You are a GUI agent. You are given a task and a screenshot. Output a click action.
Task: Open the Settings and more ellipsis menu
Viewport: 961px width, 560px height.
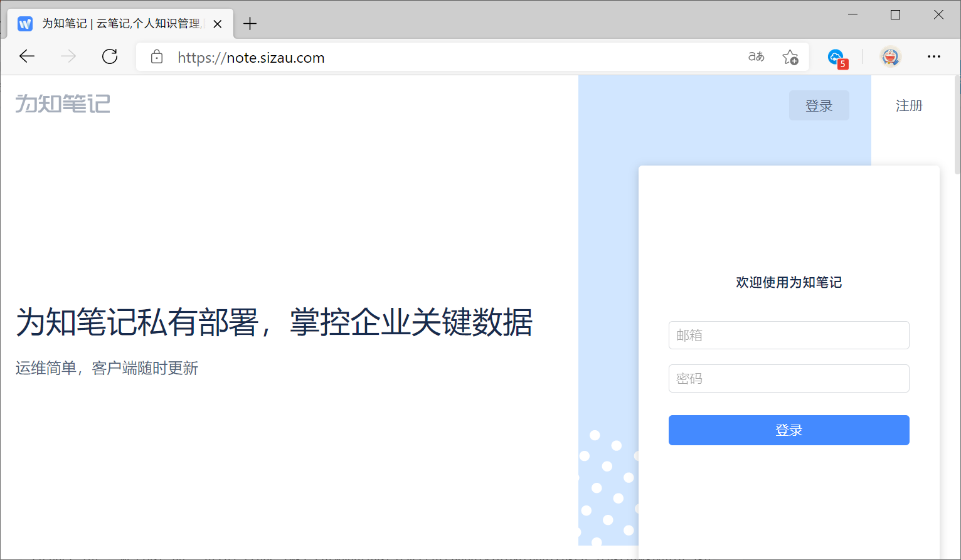point(933,57)
